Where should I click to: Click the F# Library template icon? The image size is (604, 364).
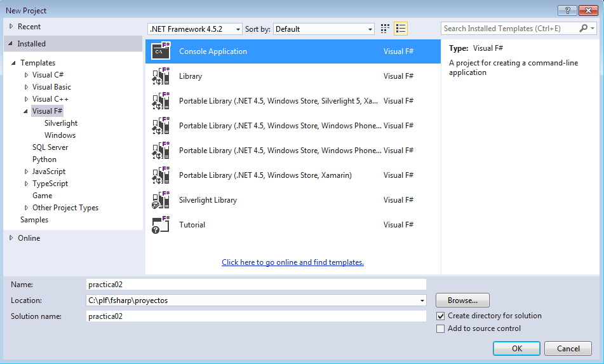[x=161, y=76]
